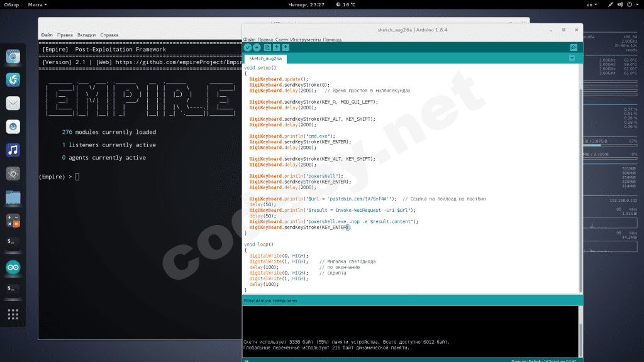This screenshot has width=644, height=362.
Task: Open the mail client from the dock
Action: (x=13, y=103)
